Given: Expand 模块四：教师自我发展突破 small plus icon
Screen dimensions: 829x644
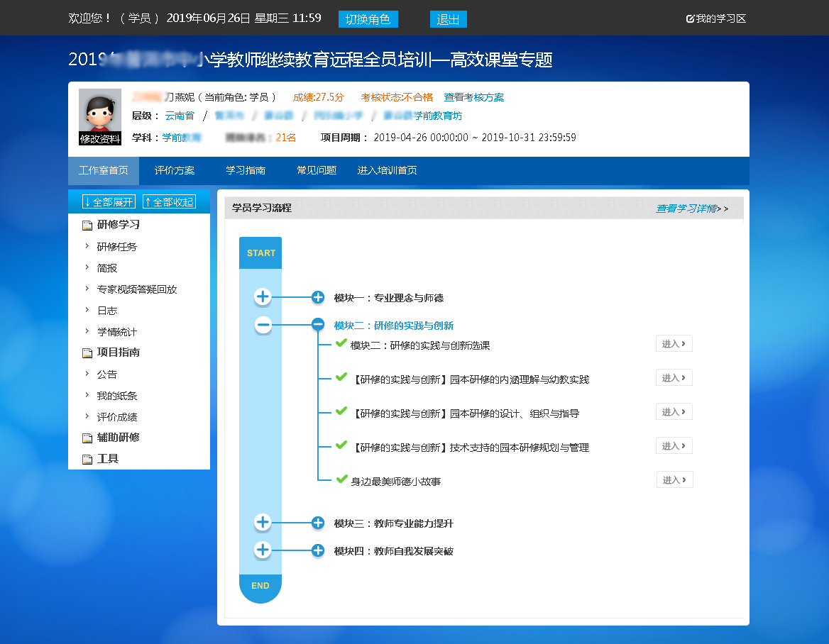Looking at the screenshot, I should coord(318,551).
